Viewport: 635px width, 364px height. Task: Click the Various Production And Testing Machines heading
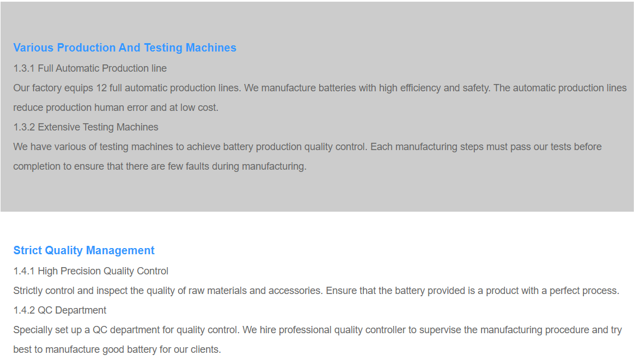tap(125, 48)
